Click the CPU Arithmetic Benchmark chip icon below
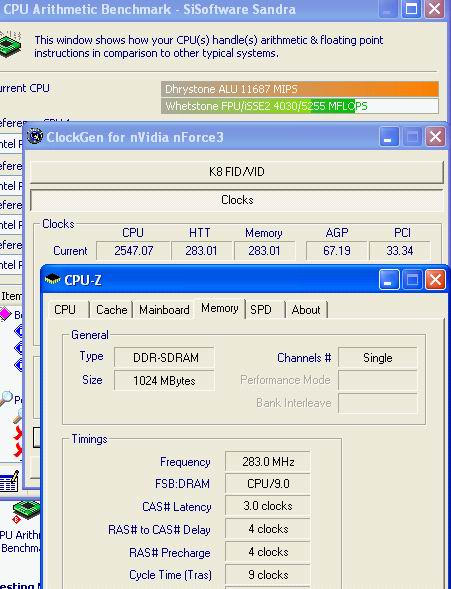451x589 pixels. click(26, 512)
